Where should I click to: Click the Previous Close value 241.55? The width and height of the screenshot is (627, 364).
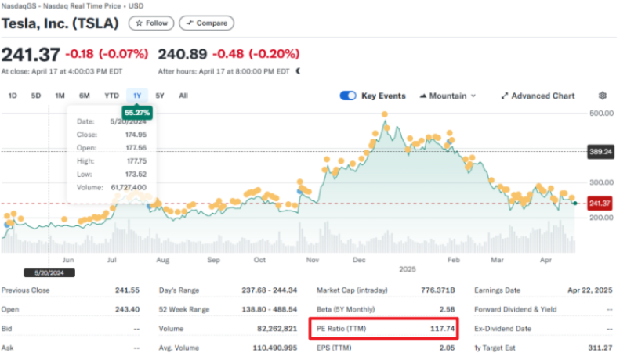127,290
